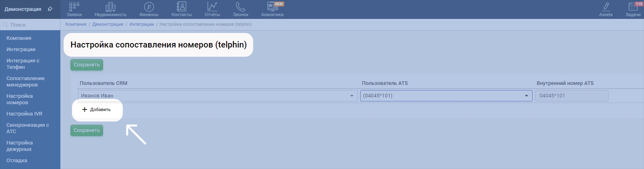Select Сопоставление менеджеров in sidebar
Image resolution: width=644 pixels, height=169 pixels.
[25, 82]
